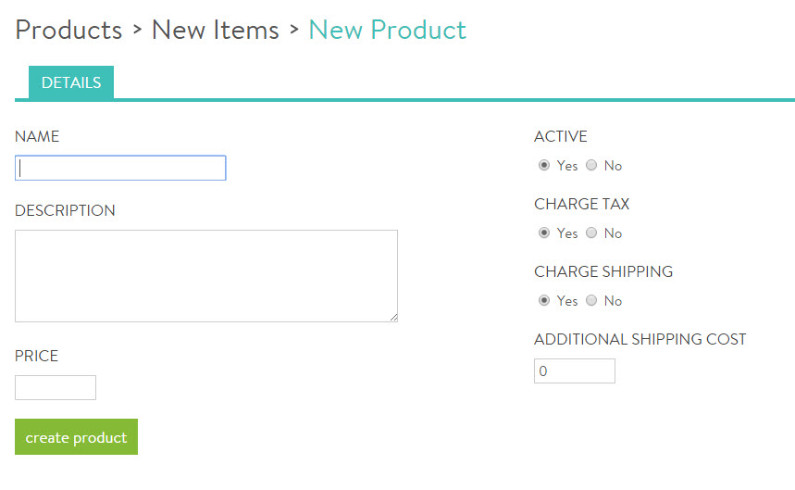Set Charge Tax to Yes
The height and width of the screenshot is (490, 795).
544,233
